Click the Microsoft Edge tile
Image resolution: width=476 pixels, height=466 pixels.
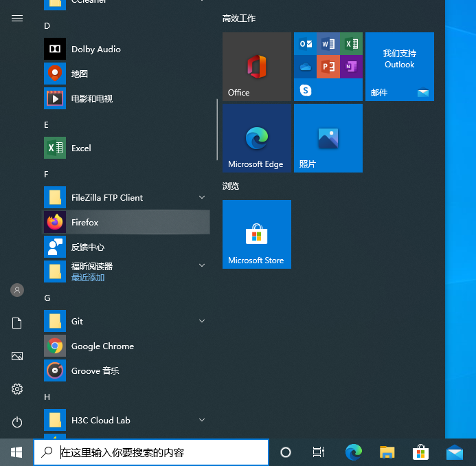tap(256, 138)
